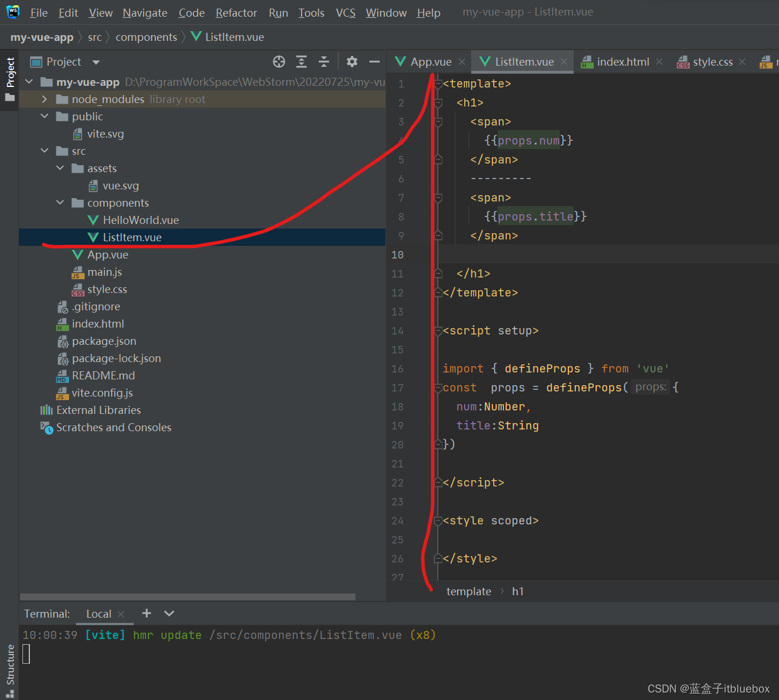779x700 pixels.
Task: Open the Structure tool window sidebar button
Action: point(10,670)
